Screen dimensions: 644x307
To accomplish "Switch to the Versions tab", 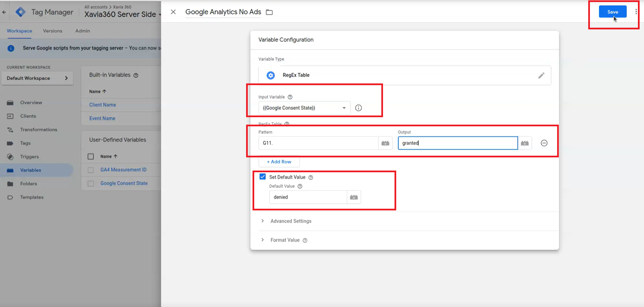I will pos(53,31).
